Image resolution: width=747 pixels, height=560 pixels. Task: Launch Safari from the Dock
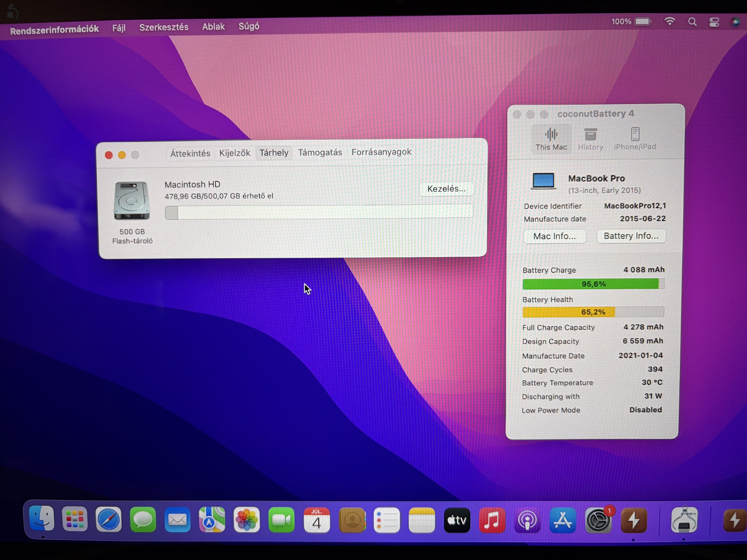click(x=109, y=519)
